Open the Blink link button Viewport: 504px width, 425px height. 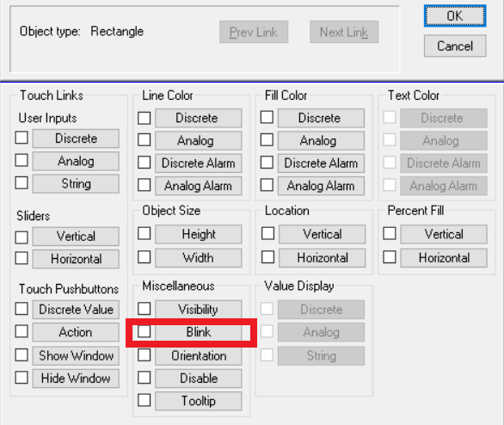[199, 332]
